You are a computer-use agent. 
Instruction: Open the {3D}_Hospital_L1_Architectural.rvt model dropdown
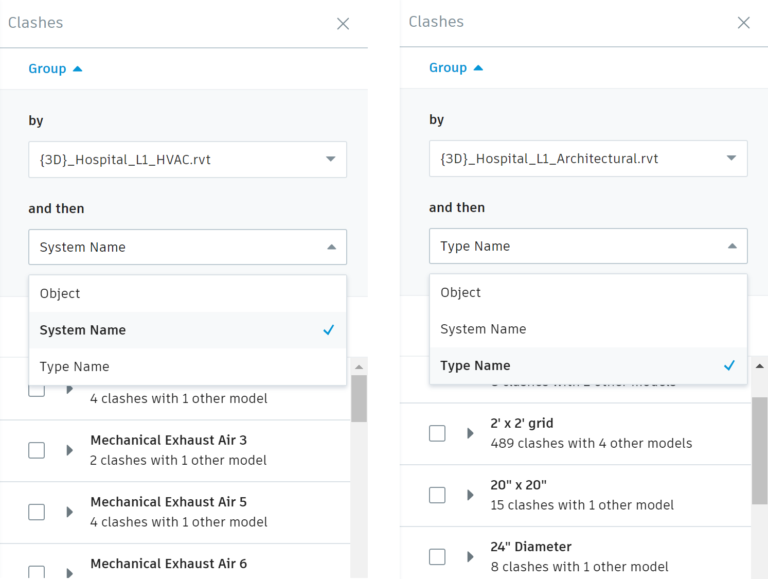(x=588, y=158)
